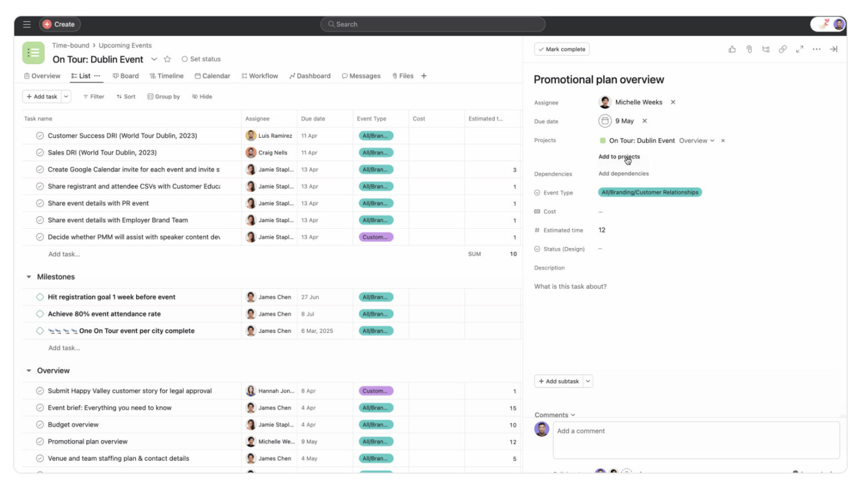
Task: Check off Budget overview task
Action: coord(40,424)
